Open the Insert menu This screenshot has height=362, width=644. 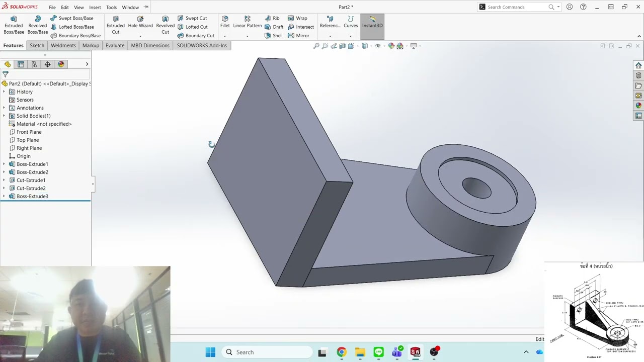pyautogui.click(x=95, y=8)
